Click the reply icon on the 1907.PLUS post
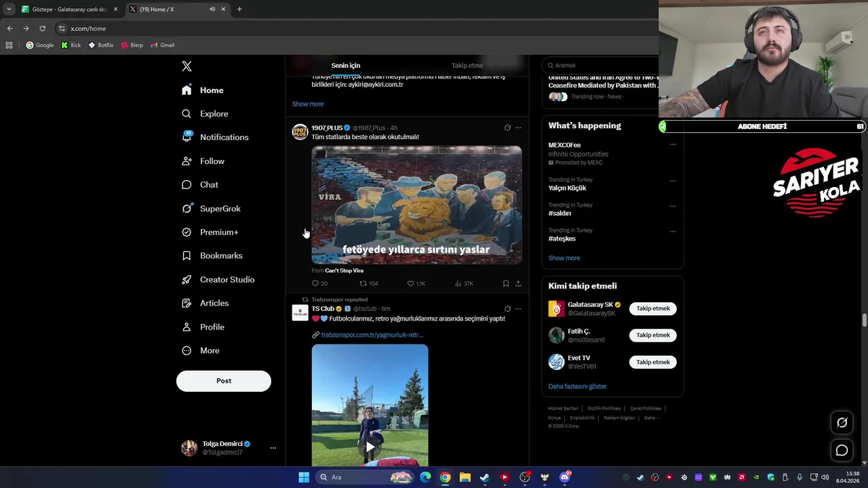 point(315,283)
